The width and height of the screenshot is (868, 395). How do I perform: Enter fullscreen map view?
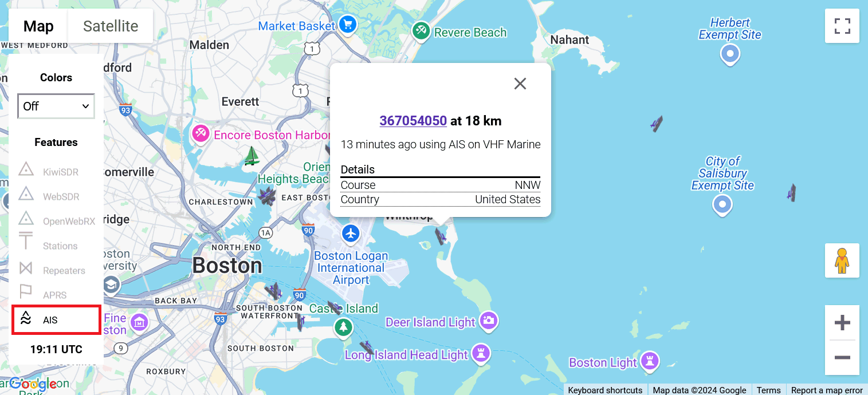coord(842,26)
